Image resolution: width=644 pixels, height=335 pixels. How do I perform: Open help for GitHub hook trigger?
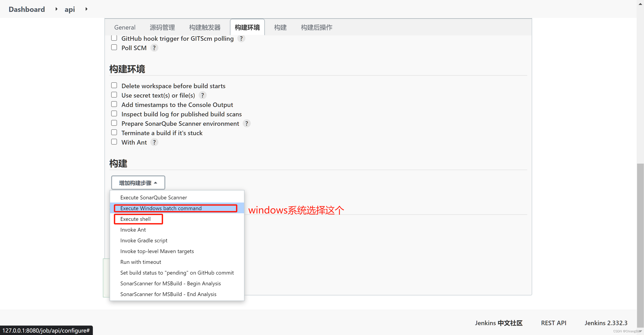click(x=241, y=38)
